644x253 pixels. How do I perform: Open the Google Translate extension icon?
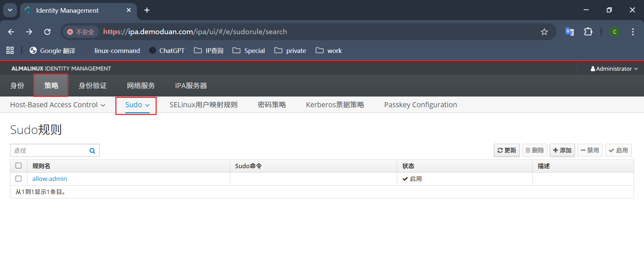tap(570, 32)
